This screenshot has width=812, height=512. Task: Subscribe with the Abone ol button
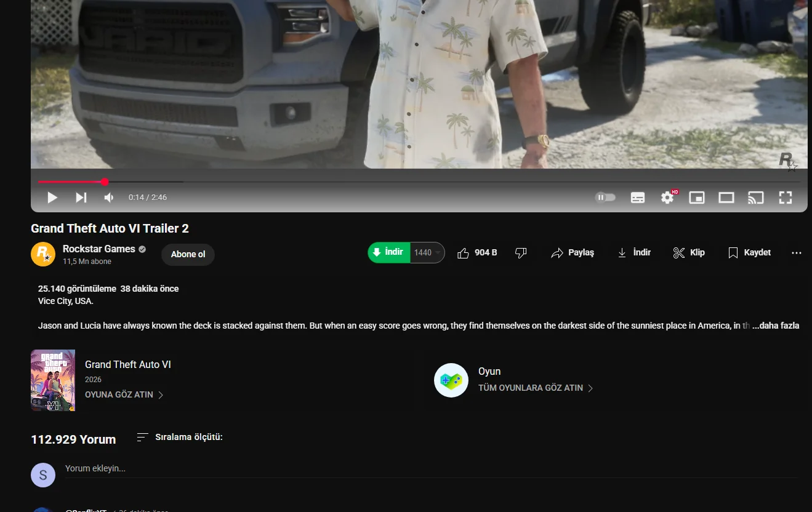coord(188,254)
